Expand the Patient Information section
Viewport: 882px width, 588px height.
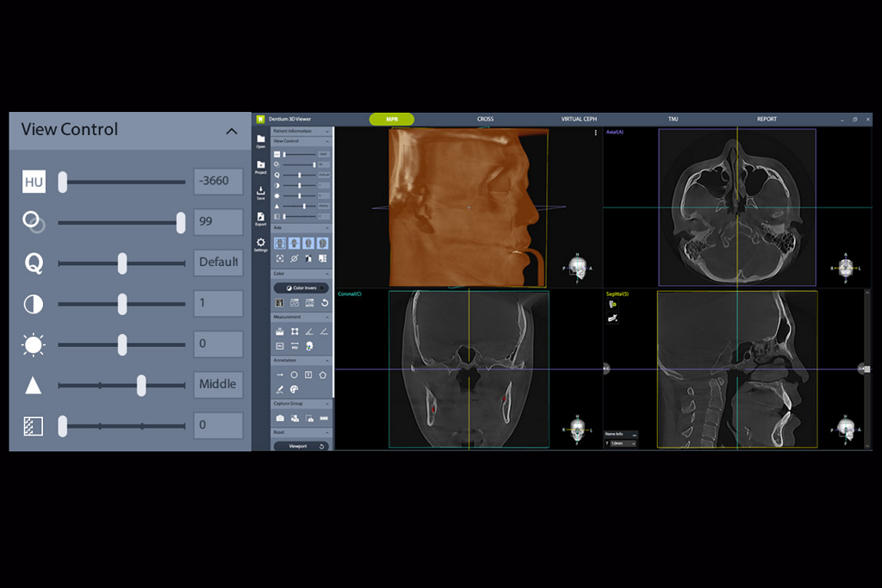point(327,131)
